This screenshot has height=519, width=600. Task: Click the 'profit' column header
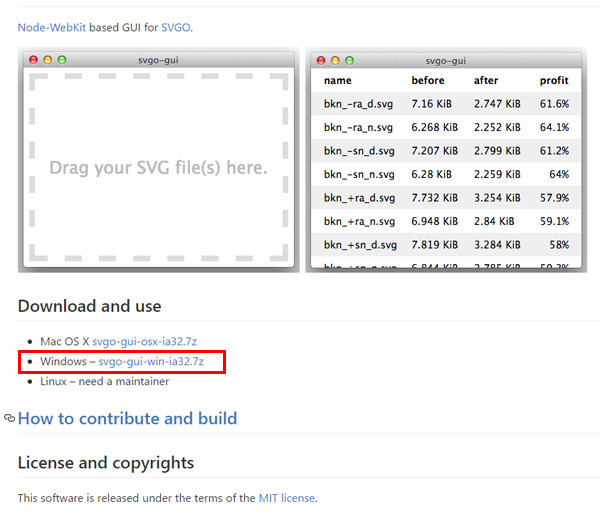(x=554, y=80)
